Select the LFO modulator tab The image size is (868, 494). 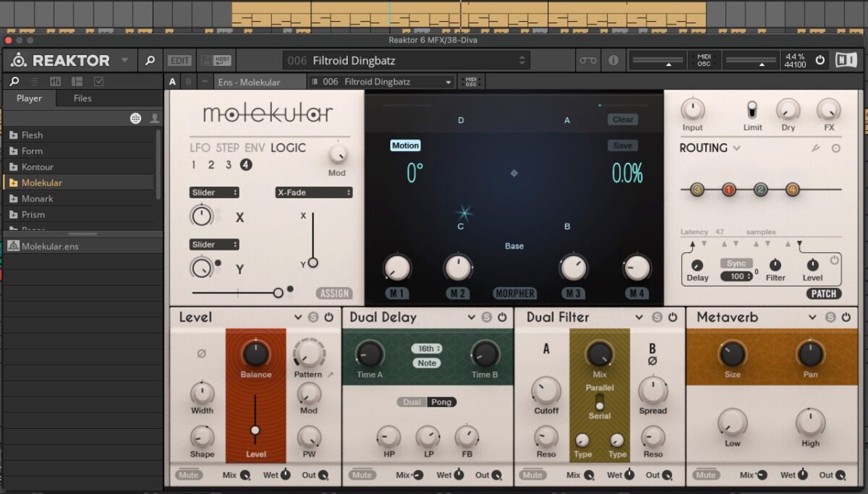point(200,148)
